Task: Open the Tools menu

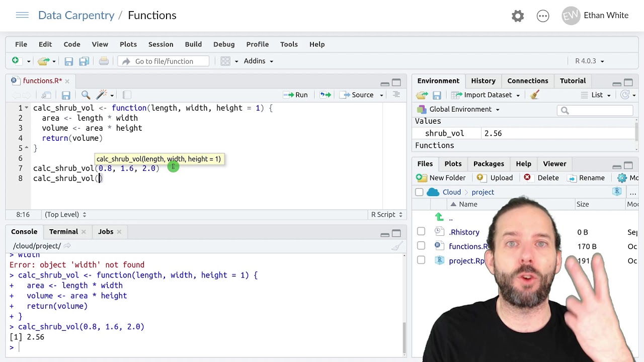Action: (x=289, y=44)
